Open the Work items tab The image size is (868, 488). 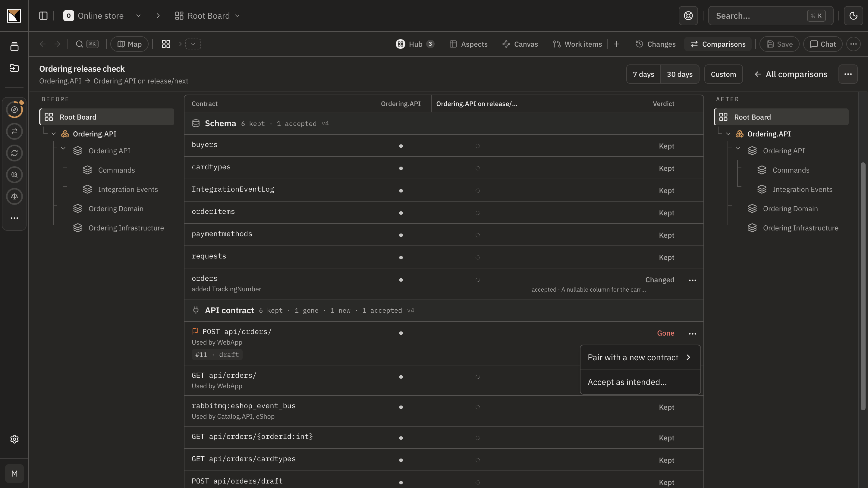point(577,44)
